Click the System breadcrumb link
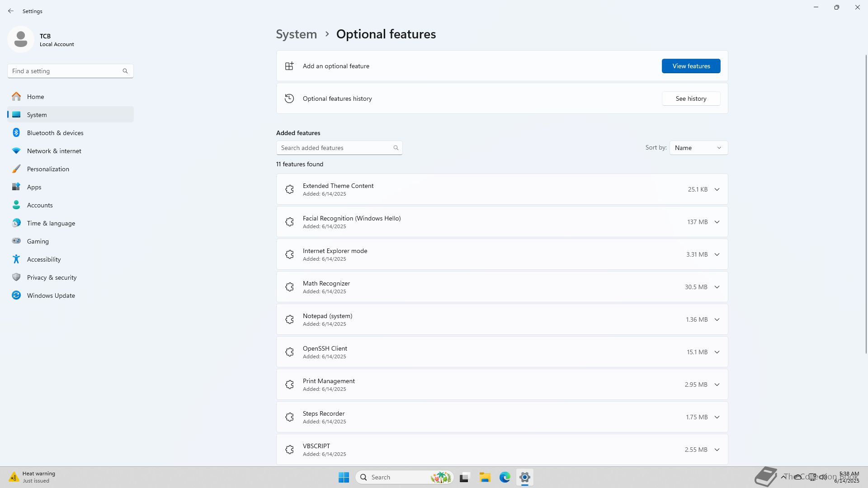Image resolution: width=868 pixels, height=488 pixels. [x=297, y=34]
